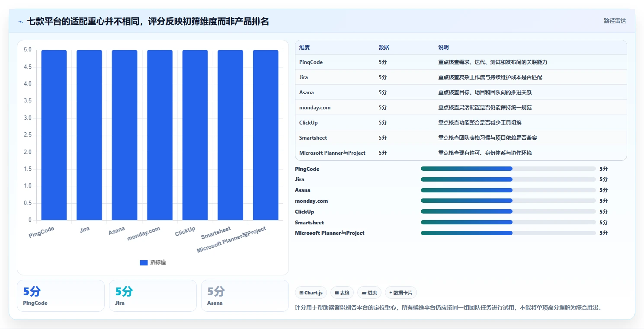Select the PingCode bar in chart

click(54, 135)
